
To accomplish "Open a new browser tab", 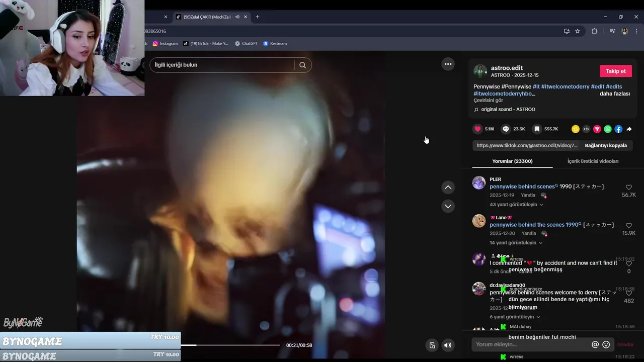I will [258, 17].
